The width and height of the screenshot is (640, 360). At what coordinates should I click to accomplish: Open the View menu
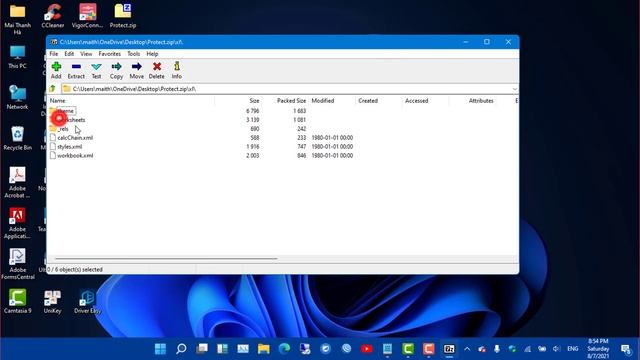(86, 53)
